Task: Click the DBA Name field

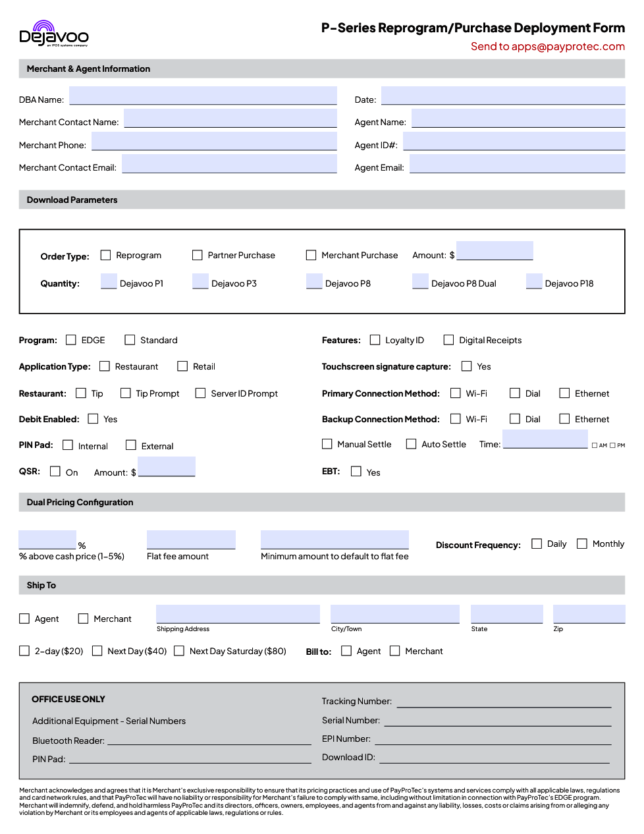Action: pos(203,96)
